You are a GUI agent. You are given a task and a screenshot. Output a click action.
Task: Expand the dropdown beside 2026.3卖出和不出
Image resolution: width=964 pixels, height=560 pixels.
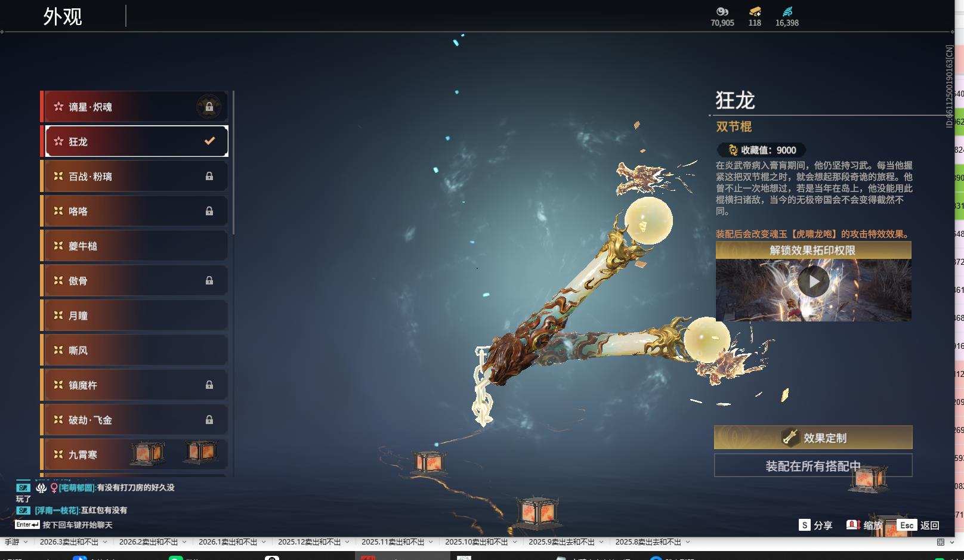tap(106, 542)
